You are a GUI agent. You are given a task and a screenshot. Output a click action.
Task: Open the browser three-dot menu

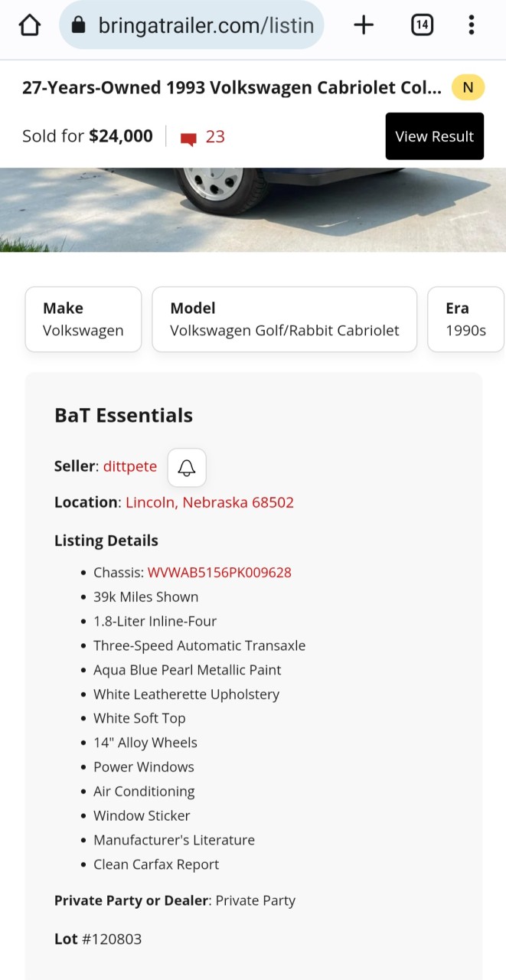pos(471,25)
